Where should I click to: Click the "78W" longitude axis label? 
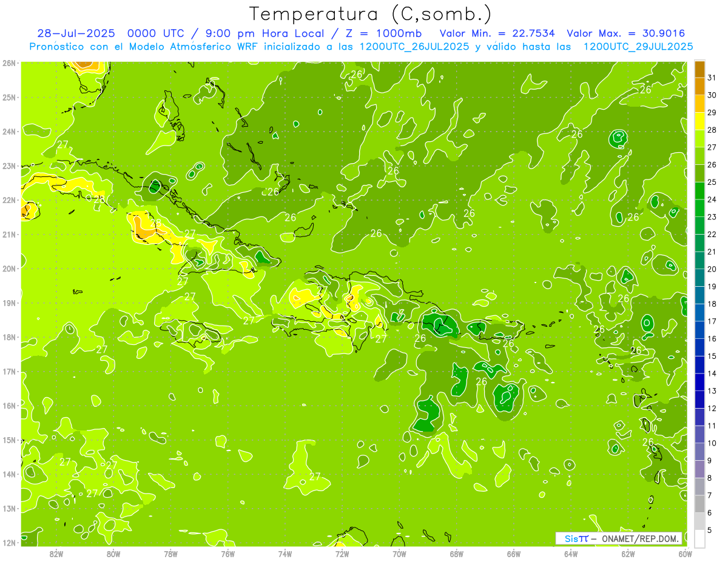tap(170, 554)
